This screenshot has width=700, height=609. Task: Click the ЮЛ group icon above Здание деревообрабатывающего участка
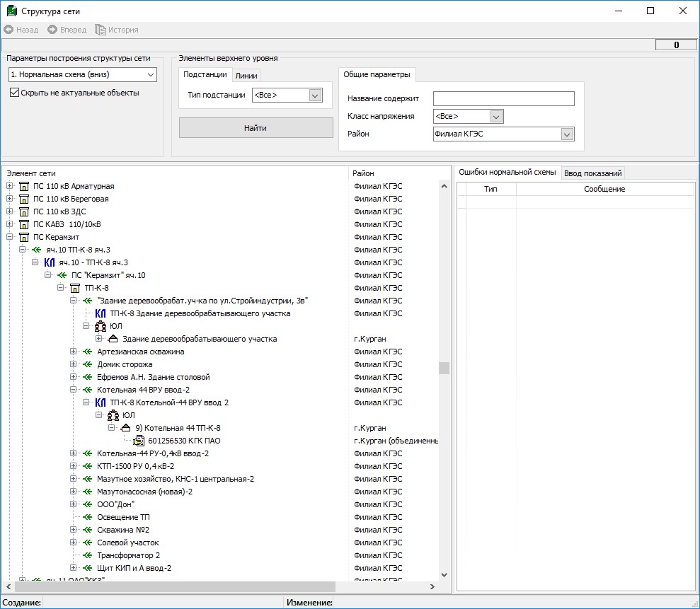point(101,326)
